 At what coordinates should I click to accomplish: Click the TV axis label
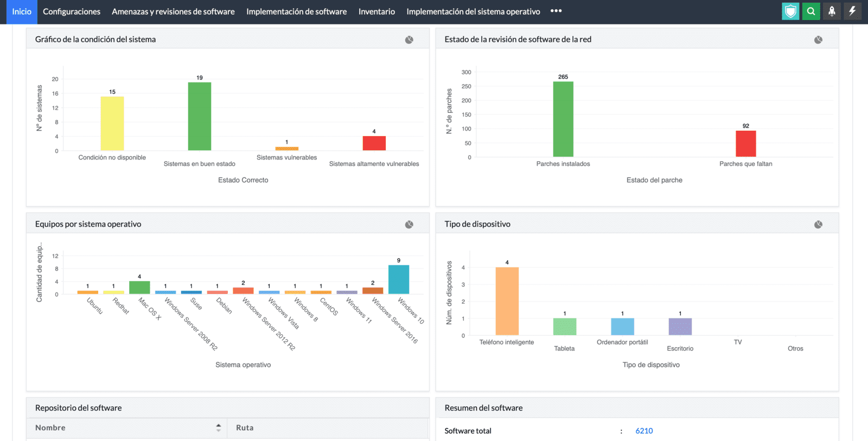(x=738, y=342)
